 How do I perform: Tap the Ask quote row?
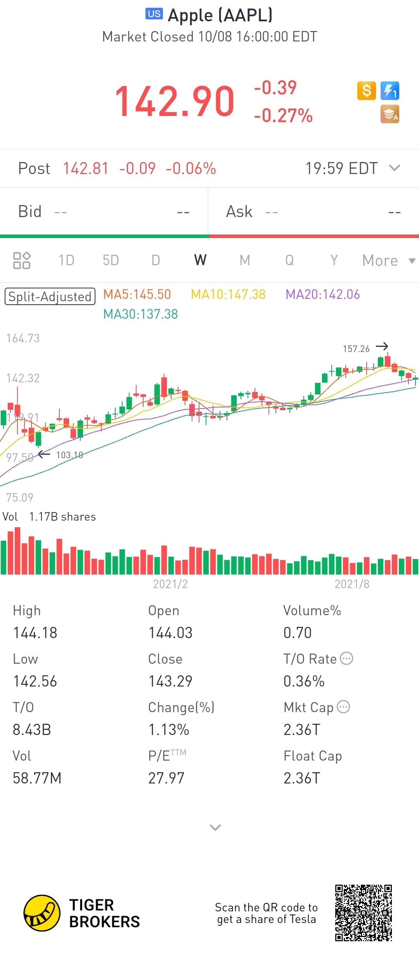point(313,212)
